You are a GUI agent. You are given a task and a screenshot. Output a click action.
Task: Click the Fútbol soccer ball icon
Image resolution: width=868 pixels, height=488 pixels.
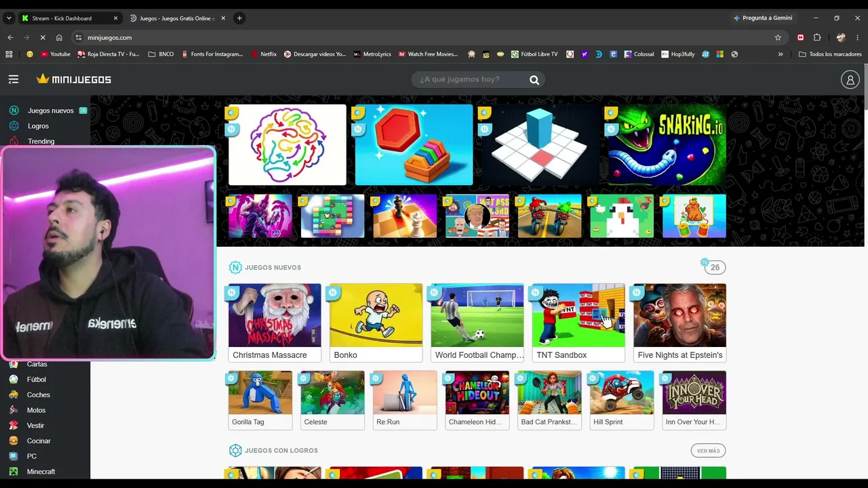pyautogui.click(x=14, y=380)
